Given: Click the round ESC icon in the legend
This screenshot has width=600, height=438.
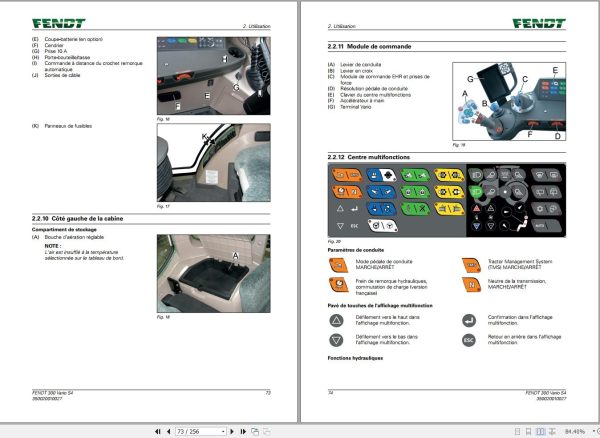Looking at the screenshot, I should 469,340.
